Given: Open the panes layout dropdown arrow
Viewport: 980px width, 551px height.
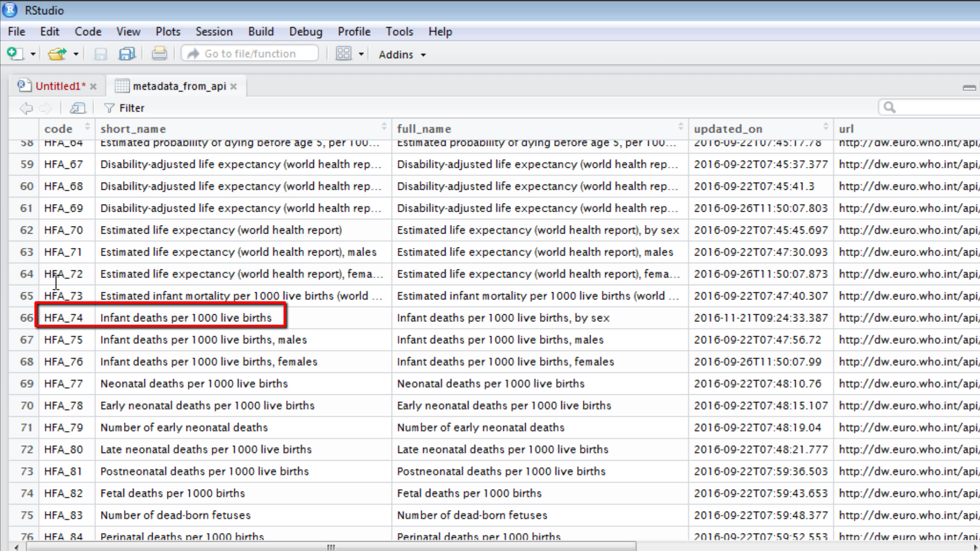Looking at the screenshot, I should [x=361, y=54].
